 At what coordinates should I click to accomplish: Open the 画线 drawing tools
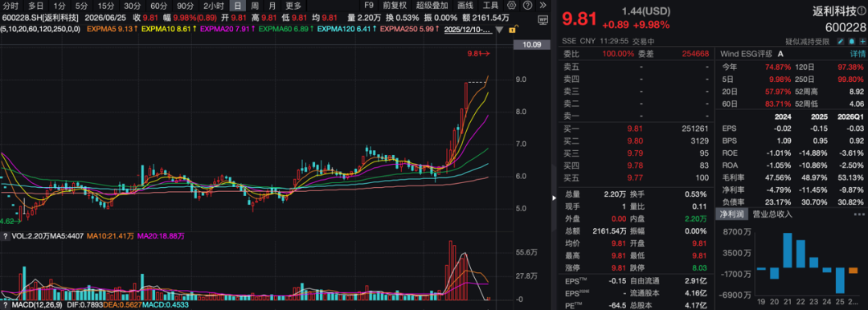465,6
